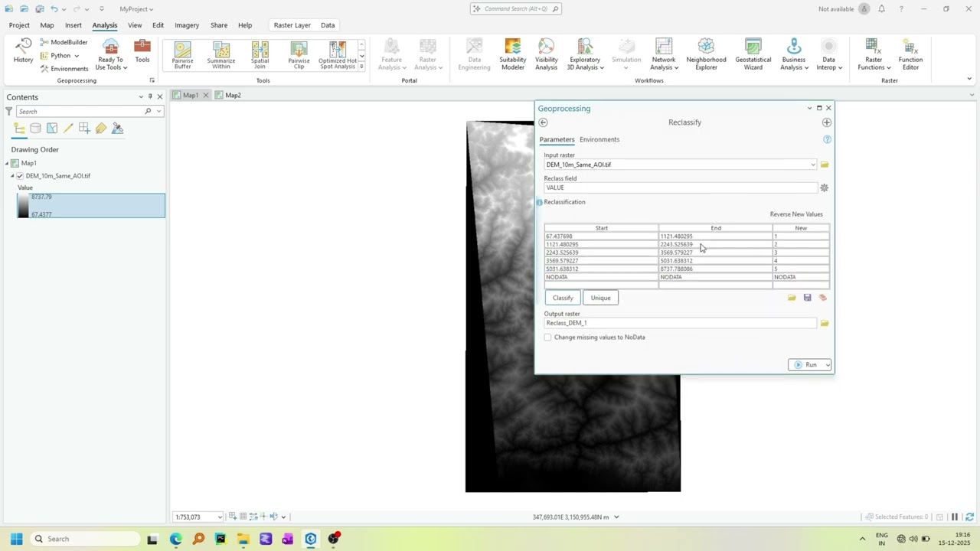980x551 pixels.
Task: Switch to List By Perspective Imagery view
Action: (117, 129)
